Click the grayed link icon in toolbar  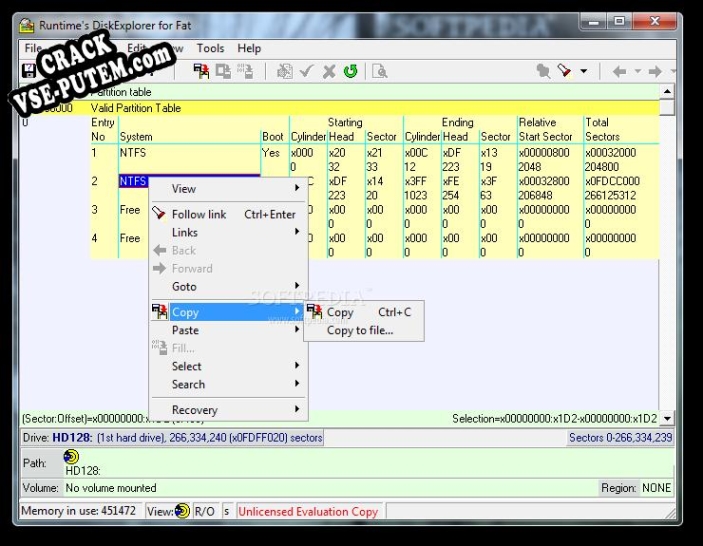pos(543,71)
